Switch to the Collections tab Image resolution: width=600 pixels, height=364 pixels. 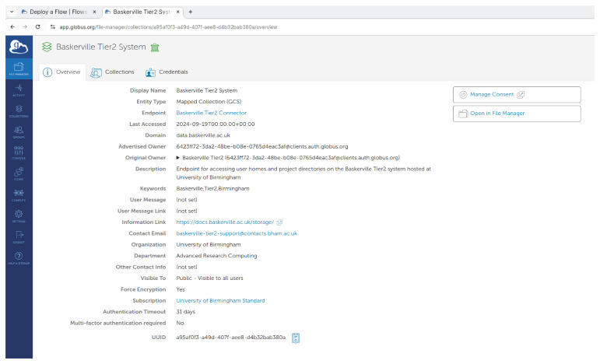(112, 72)
